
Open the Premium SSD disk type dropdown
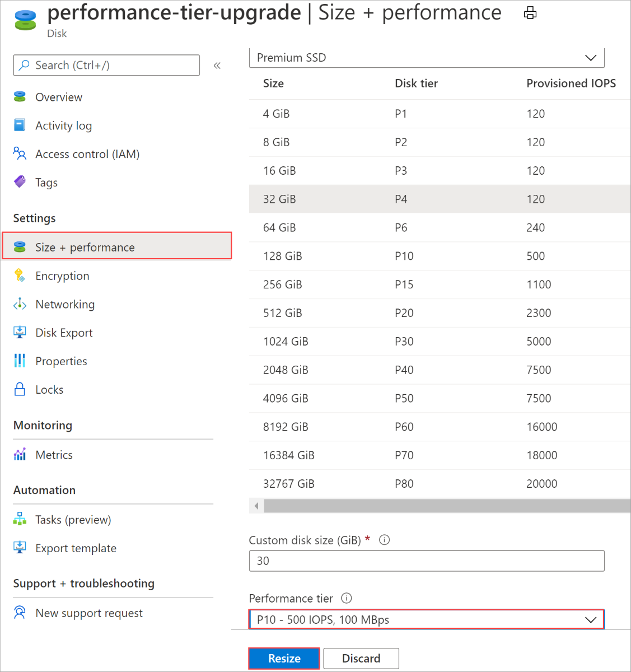426,58
